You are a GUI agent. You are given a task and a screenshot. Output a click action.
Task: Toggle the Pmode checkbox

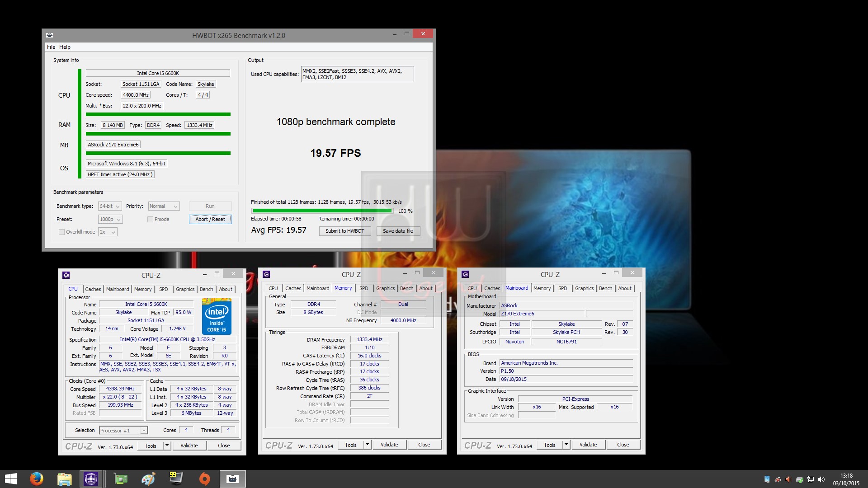click(x=150, y=219)
